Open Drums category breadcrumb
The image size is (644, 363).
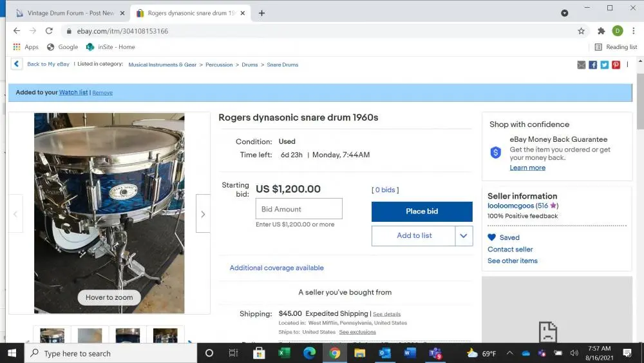[x=250, y=65]
